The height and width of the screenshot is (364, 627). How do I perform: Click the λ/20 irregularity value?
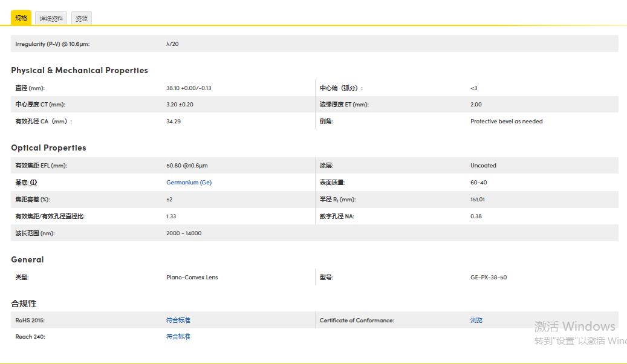172,44
